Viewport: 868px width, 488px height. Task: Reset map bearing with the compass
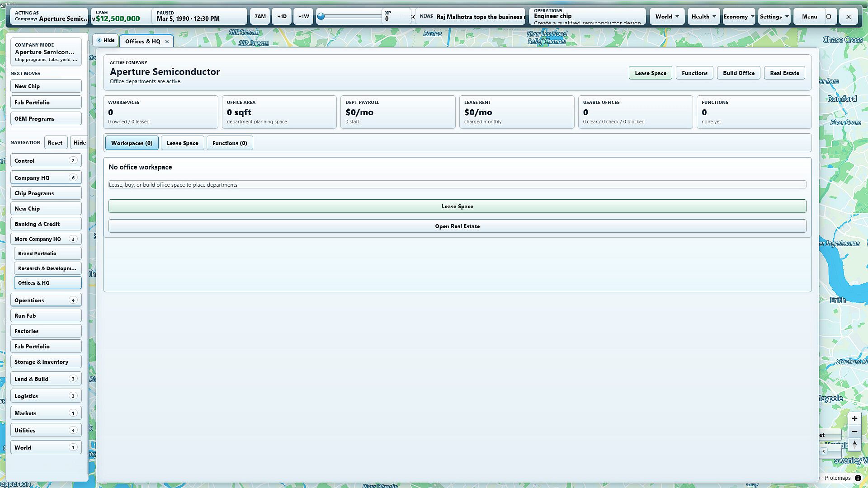854,445
